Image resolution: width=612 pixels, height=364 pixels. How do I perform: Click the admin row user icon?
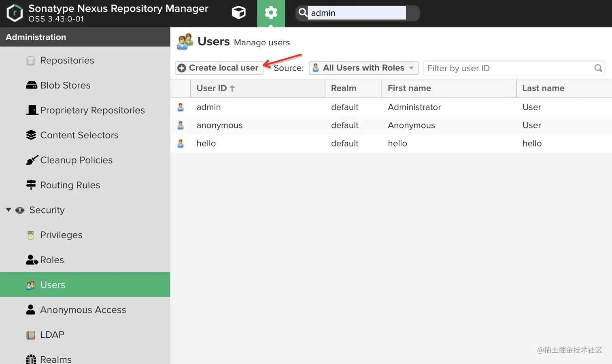(181, 107)
